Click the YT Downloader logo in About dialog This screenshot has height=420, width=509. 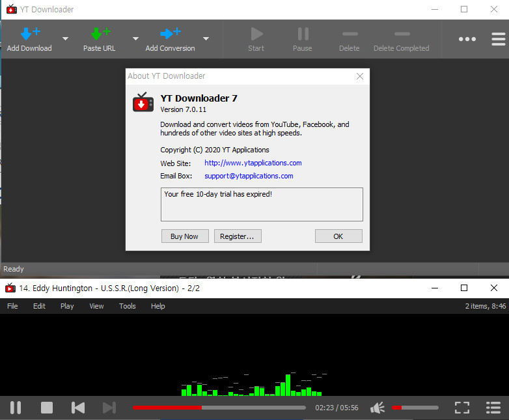pyautogui.click(x=143, y=102)
